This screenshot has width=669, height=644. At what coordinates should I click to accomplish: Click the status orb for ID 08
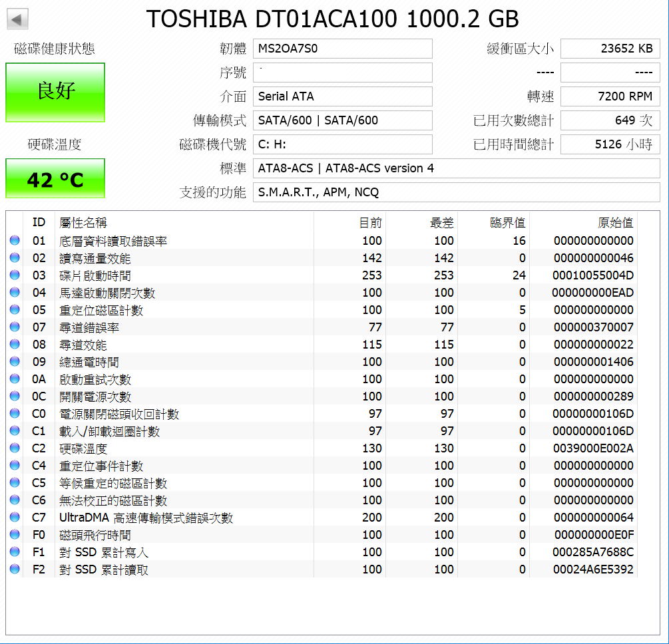tap(15, 344)
